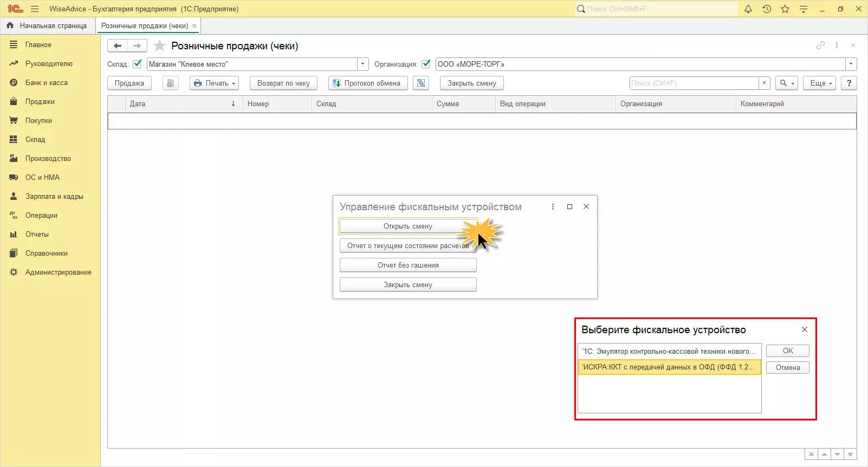The image size is (868, 467).
Task: Add this form to favorites star
Action: pyautogui.click(x=159, y=46)
